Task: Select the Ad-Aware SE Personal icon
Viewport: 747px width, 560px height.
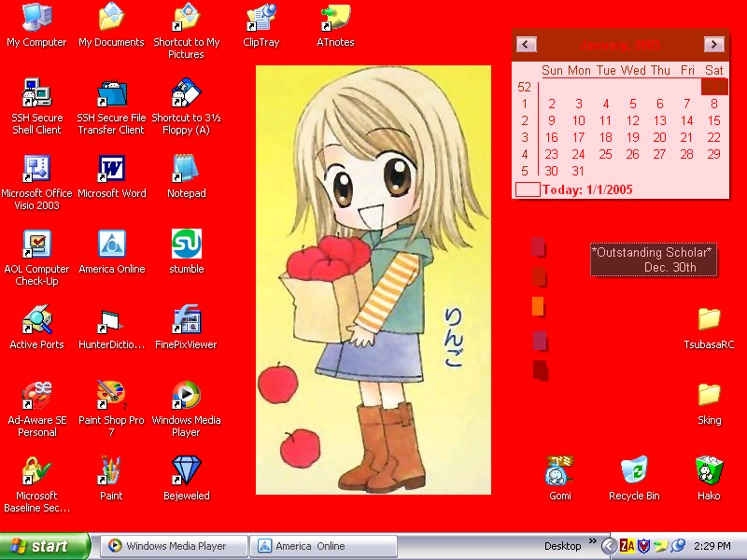Action: click(36, 395)
